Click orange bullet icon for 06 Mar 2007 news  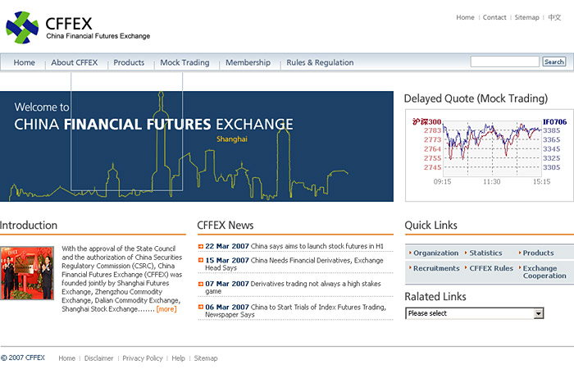pos(201,307)
